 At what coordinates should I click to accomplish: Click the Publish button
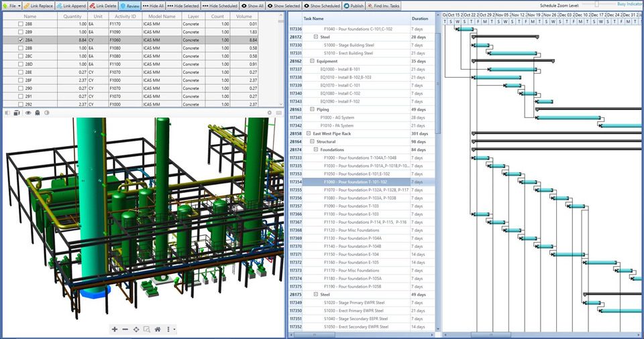click(x=354, y=5)
